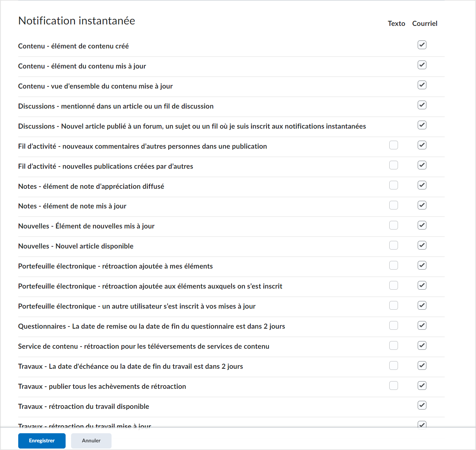Check Texto for Portefeuille - rétroaction ajoutée à mes éléments
Viewport: 476px width, 450px height.
[393, 265]
